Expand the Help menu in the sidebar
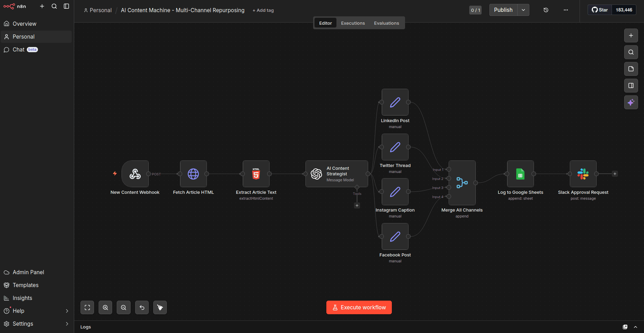The height and width of the screenshot is (333, 644). [x=36, y=311]
